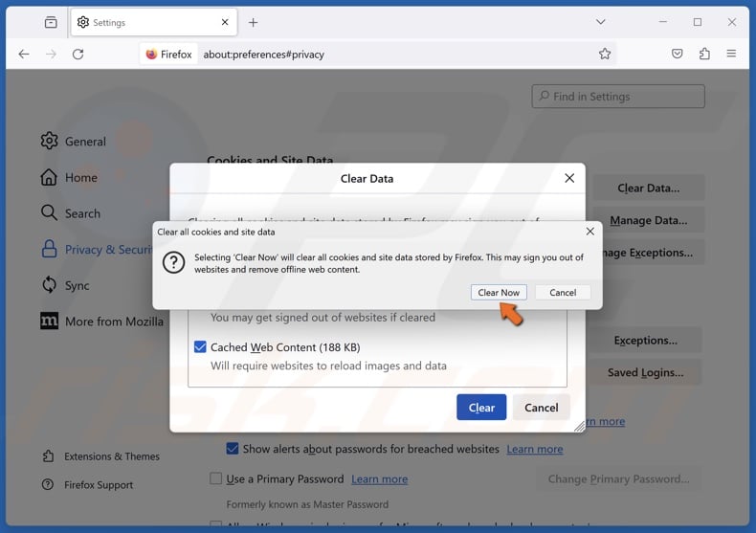
Task: Click the Firefox identity icon in address bar
Action: [x=168, y=54]
